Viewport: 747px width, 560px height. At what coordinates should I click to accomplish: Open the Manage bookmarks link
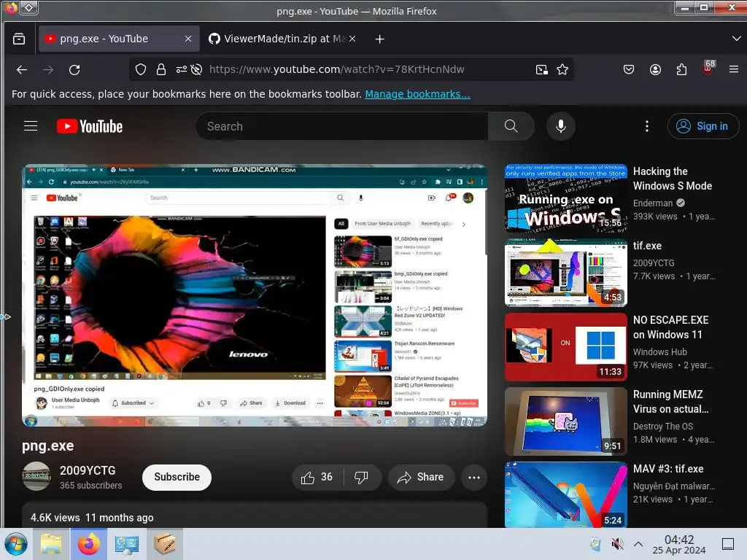pos(417,94)
